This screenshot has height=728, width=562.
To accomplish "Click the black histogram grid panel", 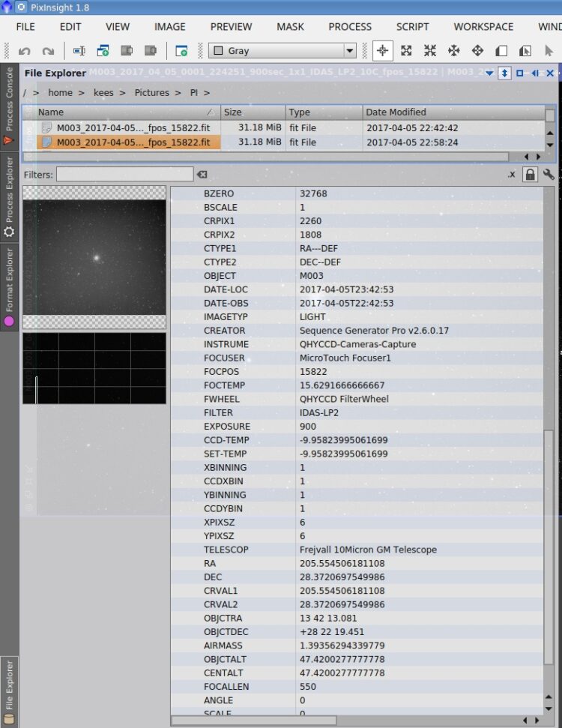I will (x=94, y=368).
